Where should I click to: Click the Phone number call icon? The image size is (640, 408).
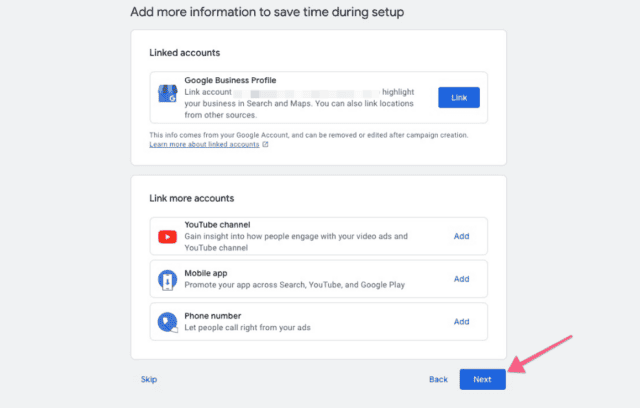tap(167, 322)
